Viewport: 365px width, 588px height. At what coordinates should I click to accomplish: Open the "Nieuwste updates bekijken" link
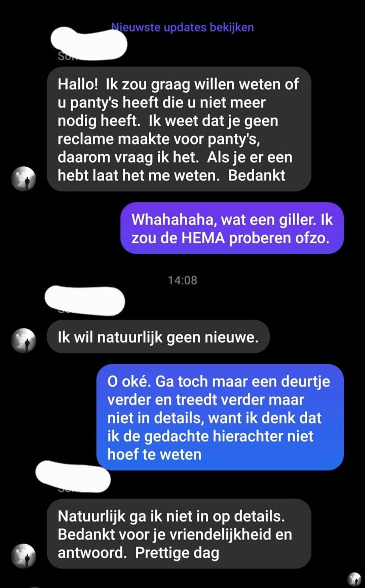point(182,27)
